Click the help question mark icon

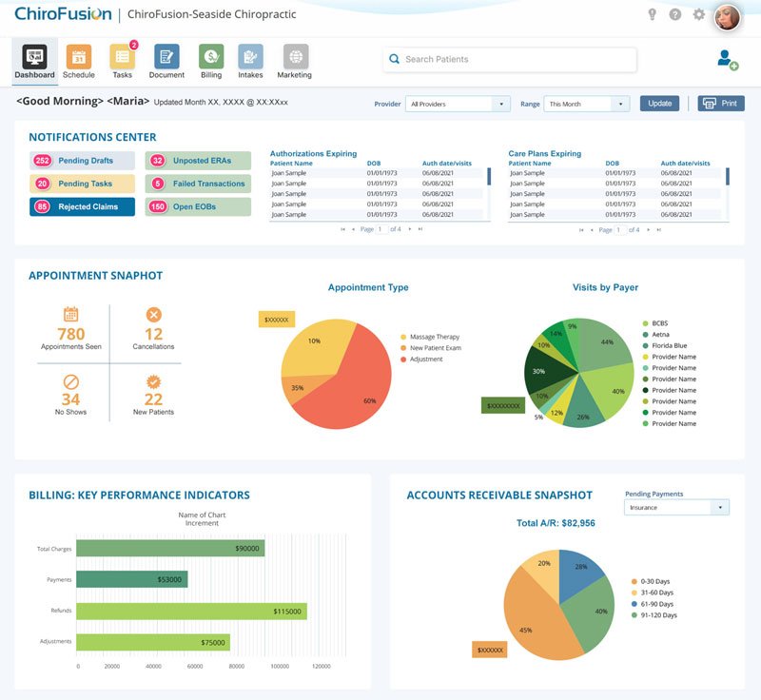click(x=675, y=13)
